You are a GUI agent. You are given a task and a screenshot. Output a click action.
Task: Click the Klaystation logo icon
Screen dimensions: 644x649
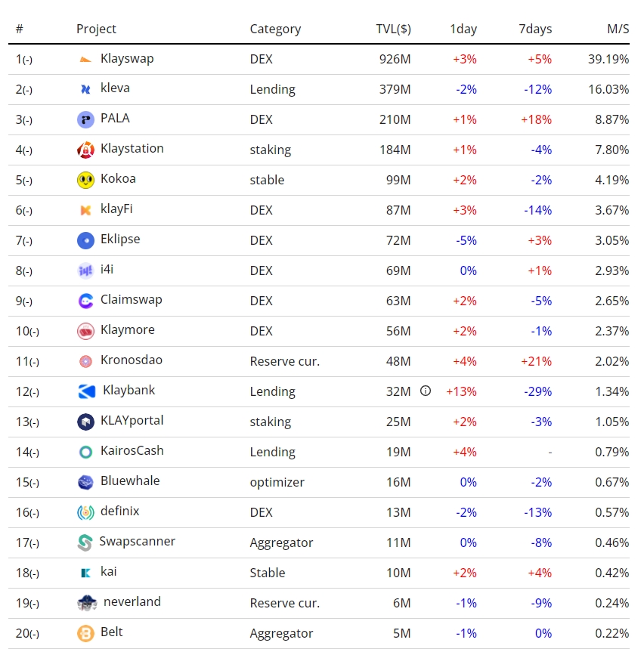(85, 150)
